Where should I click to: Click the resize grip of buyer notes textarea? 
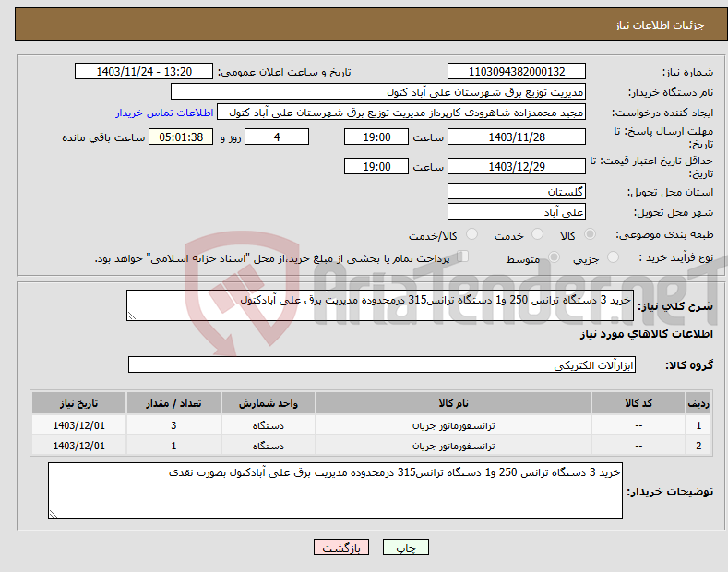coord(54,514)
